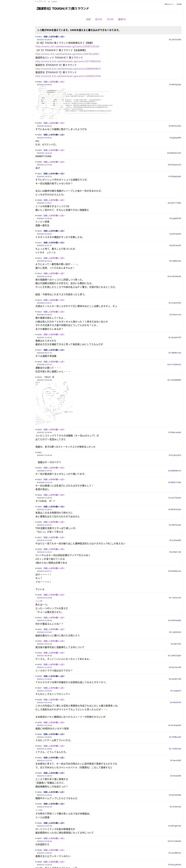Click post number 0016
The image size is (186, 868).
tap(40, 335)
